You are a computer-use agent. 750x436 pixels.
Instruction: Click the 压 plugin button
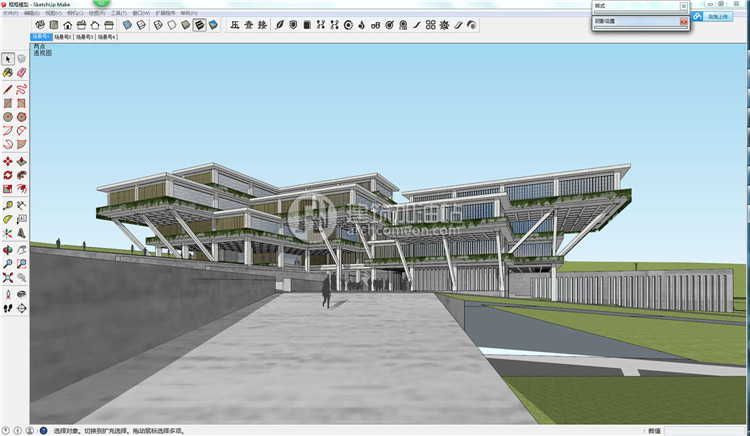[x=235, y=25]
